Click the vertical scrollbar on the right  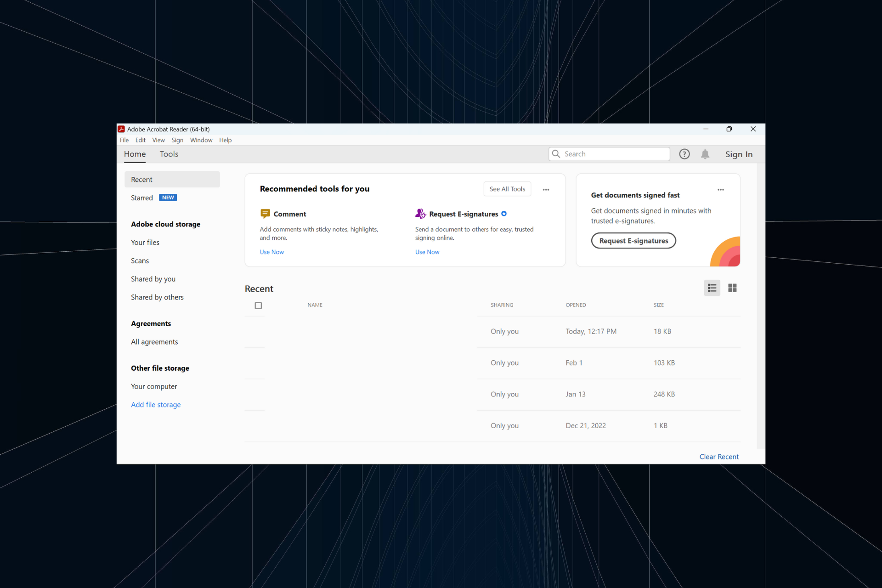pos(761,306)
